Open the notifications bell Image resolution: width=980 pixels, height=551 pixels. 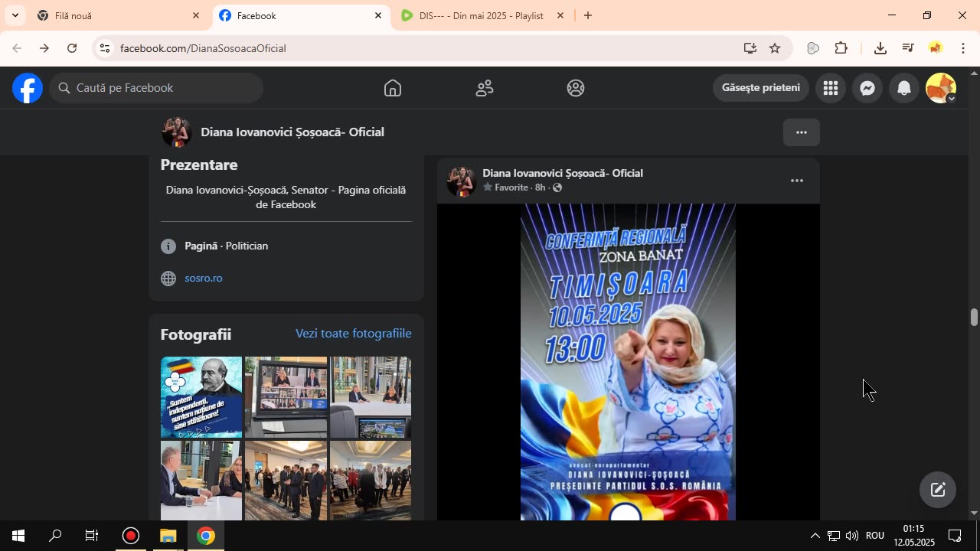click(x=904, y=88)
